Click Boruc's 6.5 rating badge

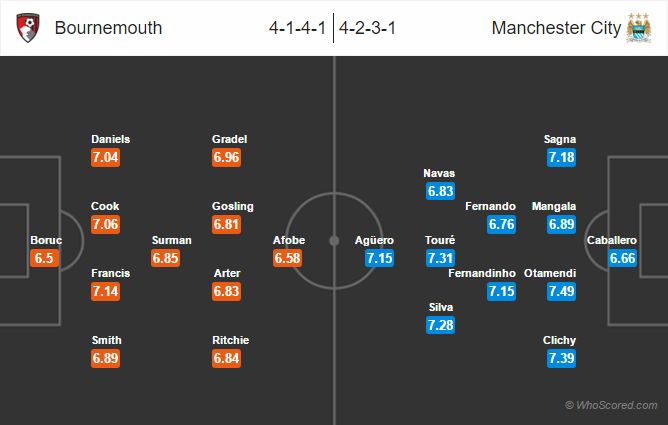click(x=45, y=258)
